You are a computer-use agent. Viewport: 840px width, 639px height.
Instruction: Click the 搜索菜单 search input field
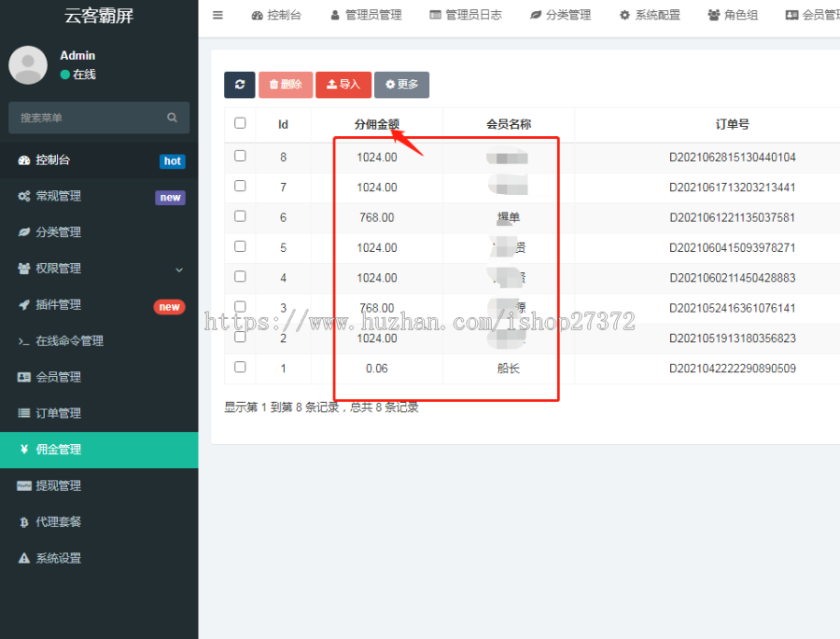(99, 118)
